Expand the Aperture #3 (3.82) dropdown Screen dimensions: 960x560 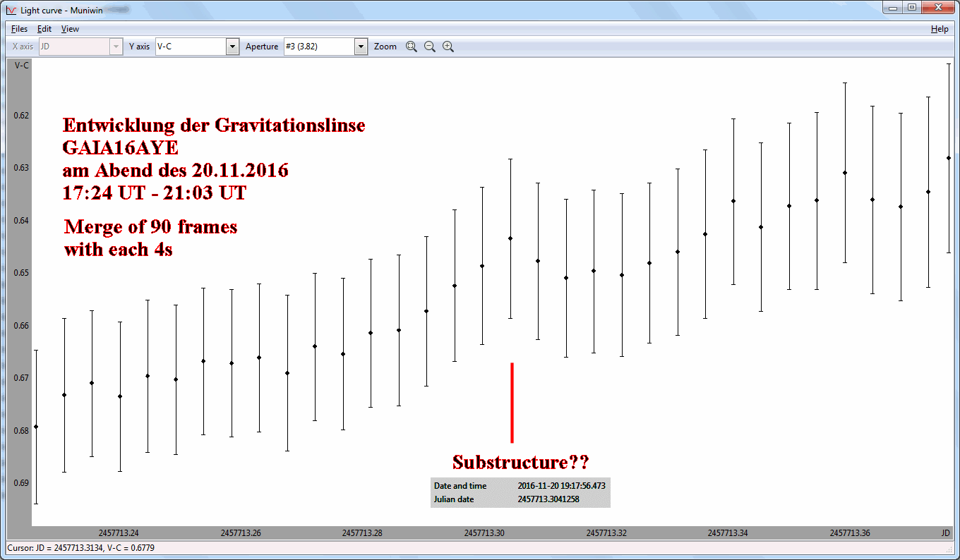pyautogui.click(x=361, y=47)
